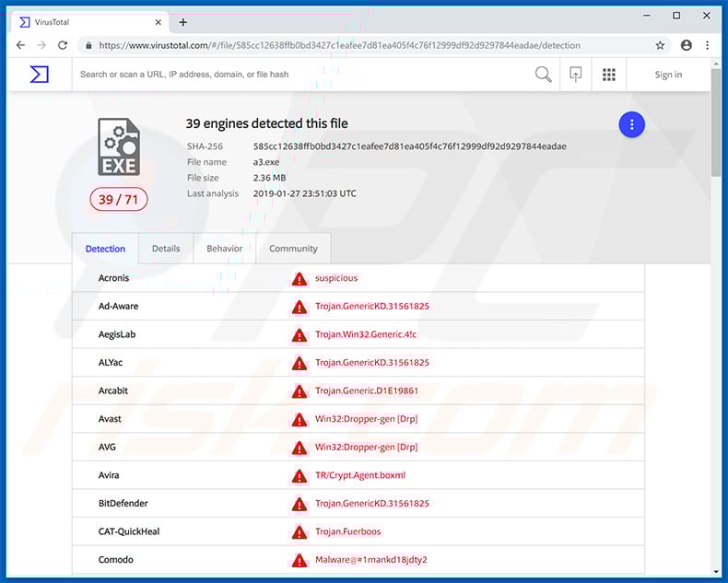
Task: Click the scrollbar up arrow
Action: coord(716,63)
